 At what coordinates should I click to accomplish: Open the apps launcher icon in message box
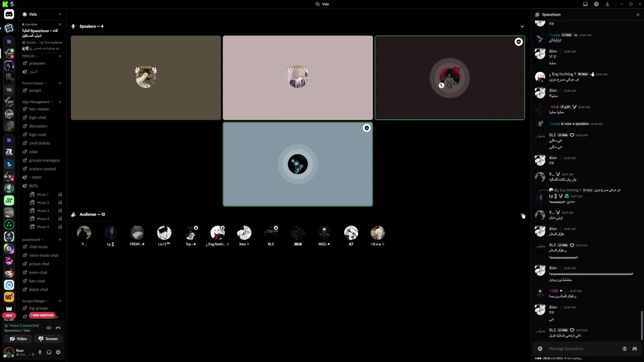tap(634, 348)
